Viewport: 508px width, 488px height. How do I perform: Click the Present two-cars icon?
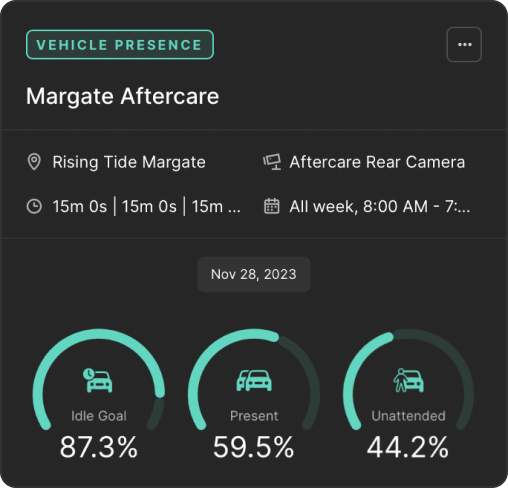click(254, 380)
